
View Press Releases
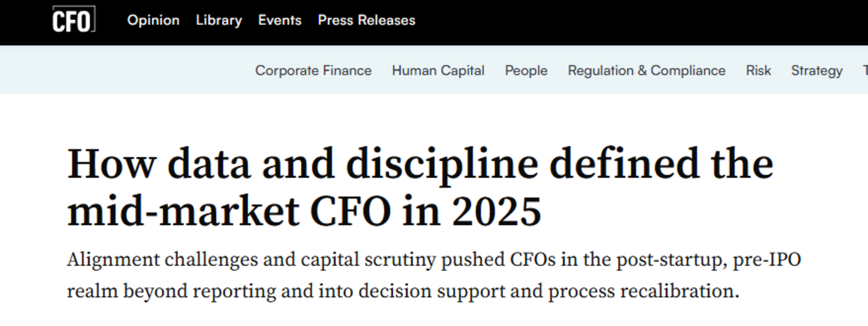click(x=366, y=20)
